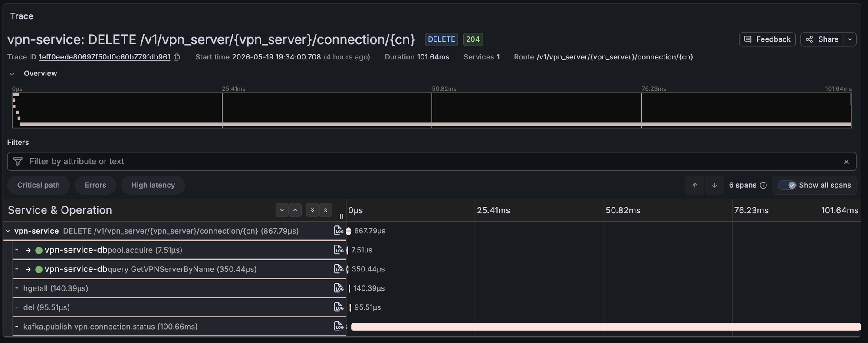Click the Services 1 text

(481, 57)
